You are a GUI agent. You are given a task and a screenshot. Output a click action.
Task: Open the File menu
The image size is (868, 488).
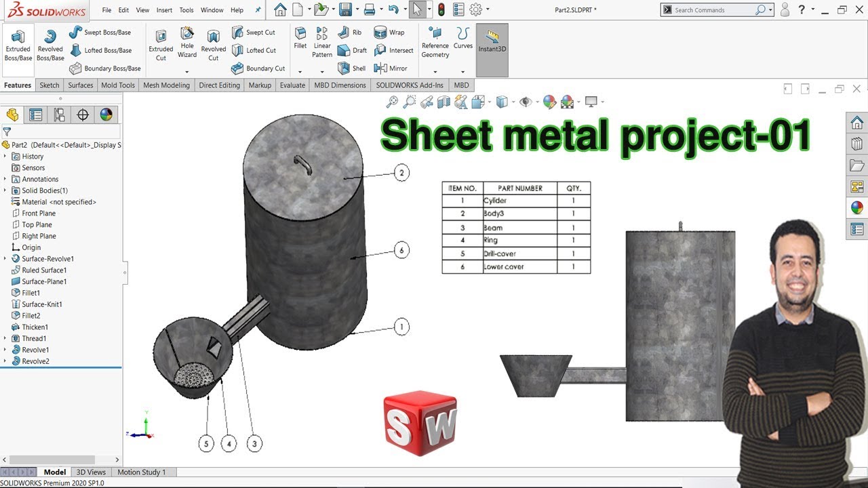pyautogui.click(x=106, y=10)
